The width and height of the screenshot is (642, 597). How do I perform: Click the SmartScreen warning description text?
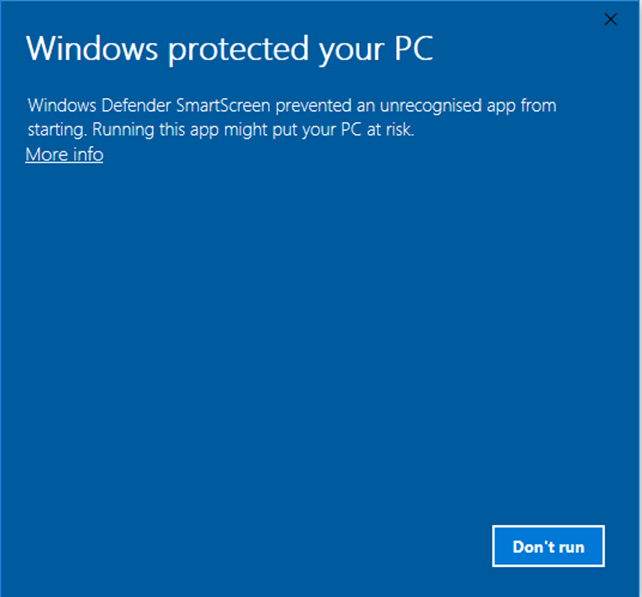[x=292, y=118]
